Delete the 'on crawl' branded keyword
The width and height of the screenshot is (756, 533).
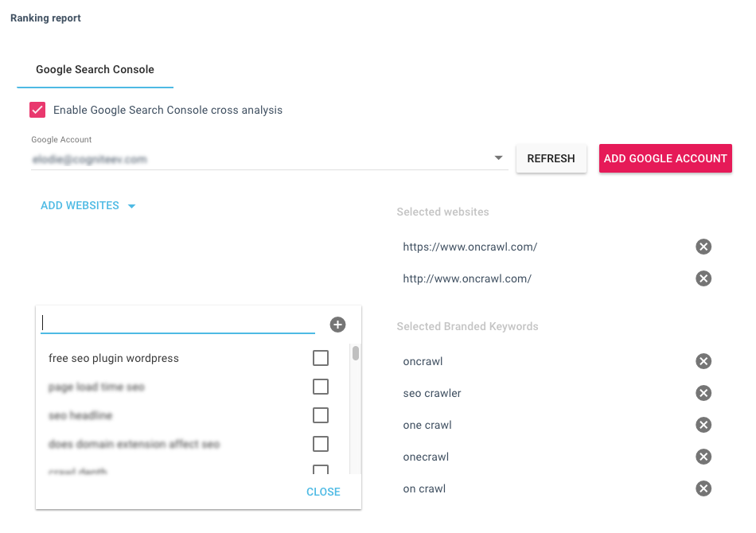(x=703, y=488)
